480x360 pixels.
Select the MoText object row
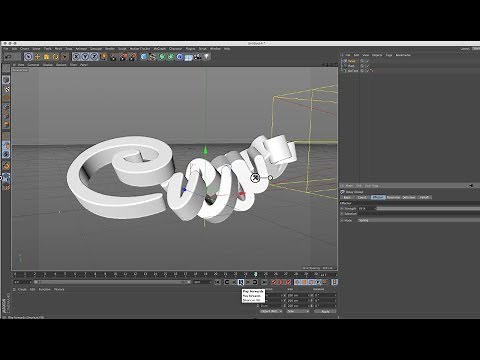(x=353, y=71)
